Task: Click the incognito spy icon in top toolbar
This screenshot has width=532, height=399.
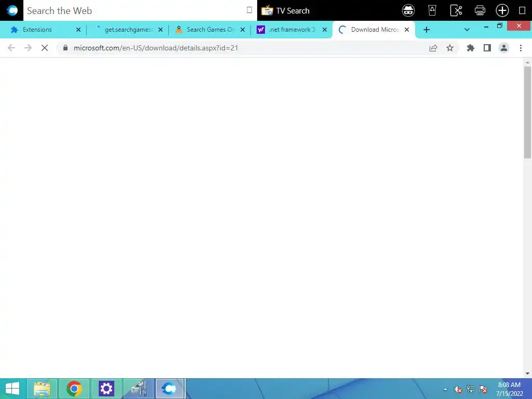Action: (408, 10)
